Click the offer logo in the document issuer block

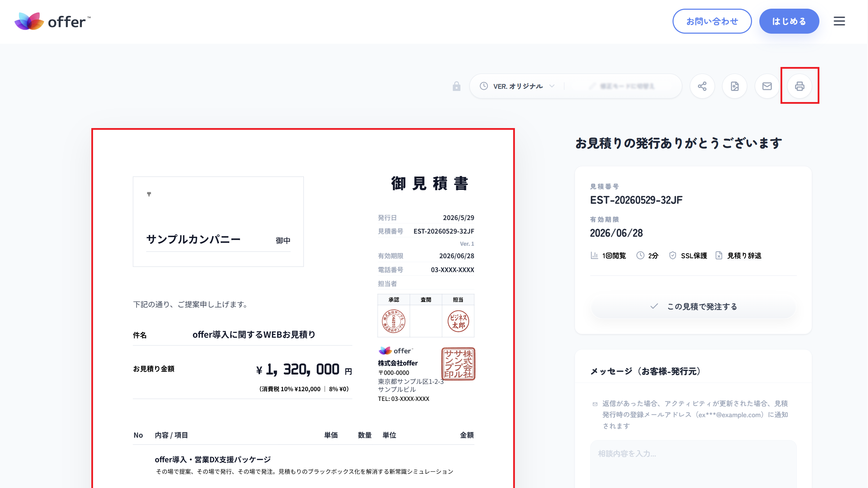tap(396, 351)
